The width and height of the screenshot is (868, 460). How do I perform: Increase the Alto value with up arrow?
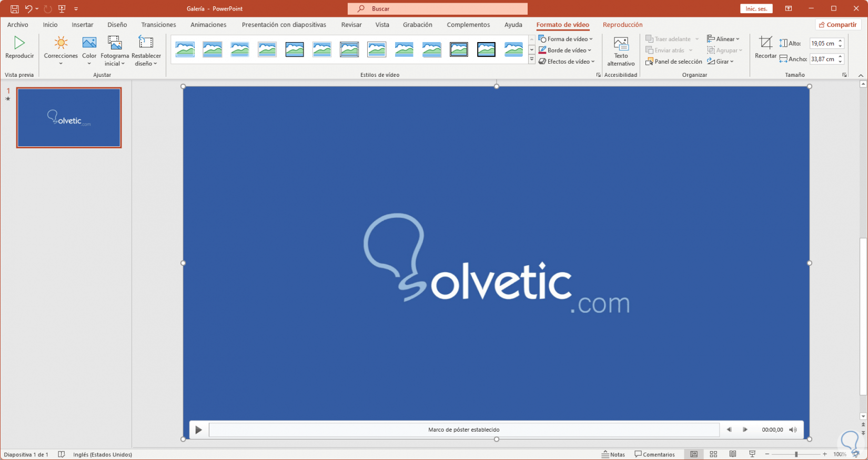pyautogui.click(x=840, y=41)
